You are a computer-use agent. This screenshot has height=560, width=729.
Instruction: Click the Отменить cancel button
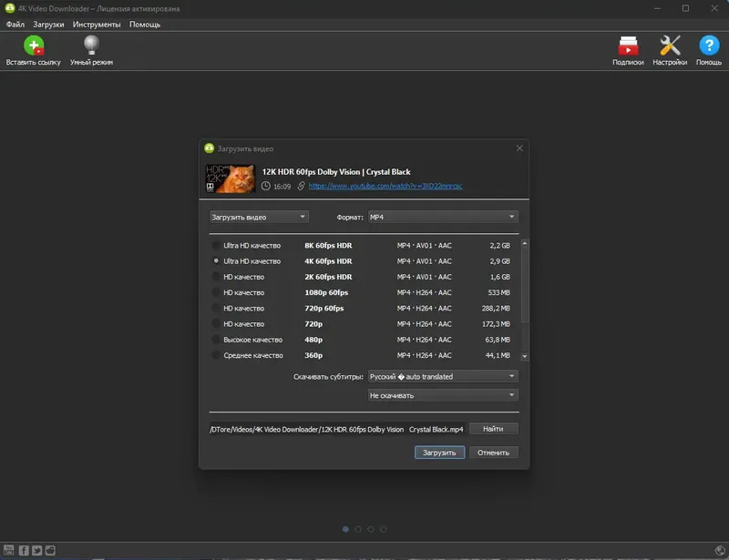coord(493,453)
